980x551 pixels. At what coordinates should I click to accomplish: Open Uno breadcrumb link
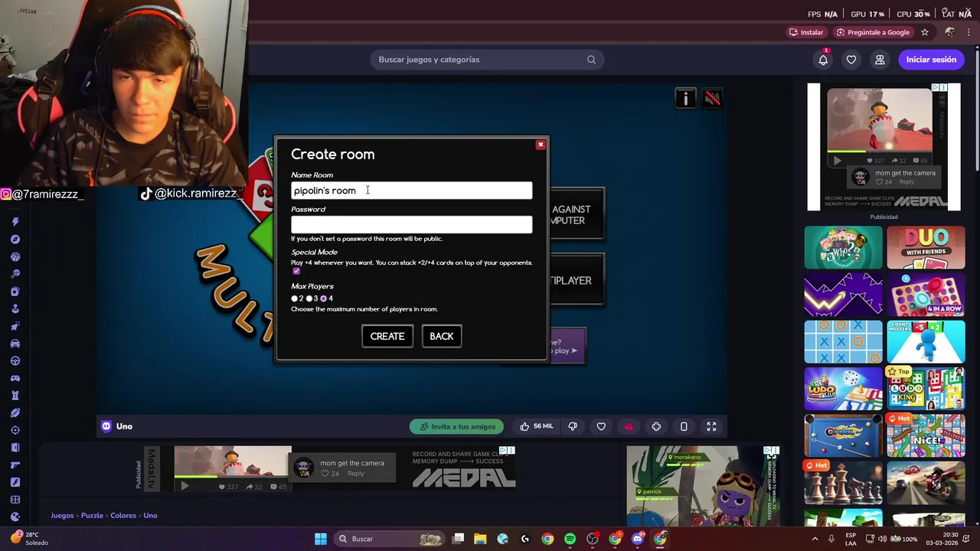pos(150,515)
